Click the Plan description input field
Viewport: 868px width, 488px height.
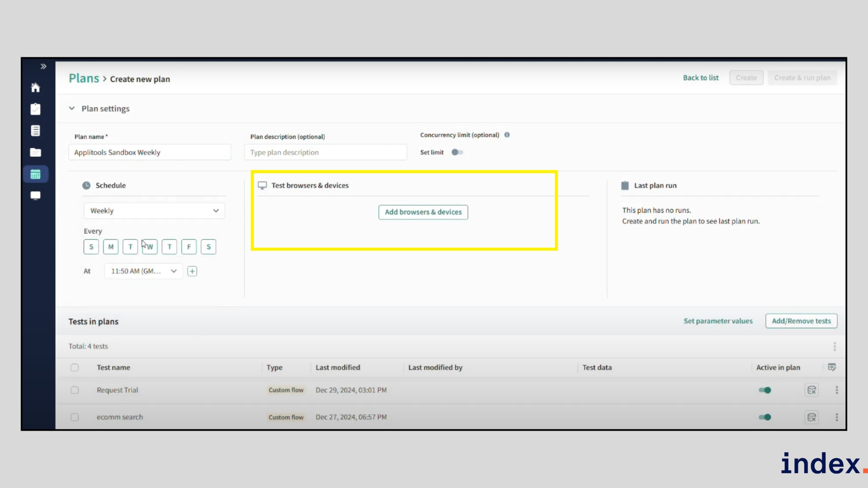(x=325, y=152)
